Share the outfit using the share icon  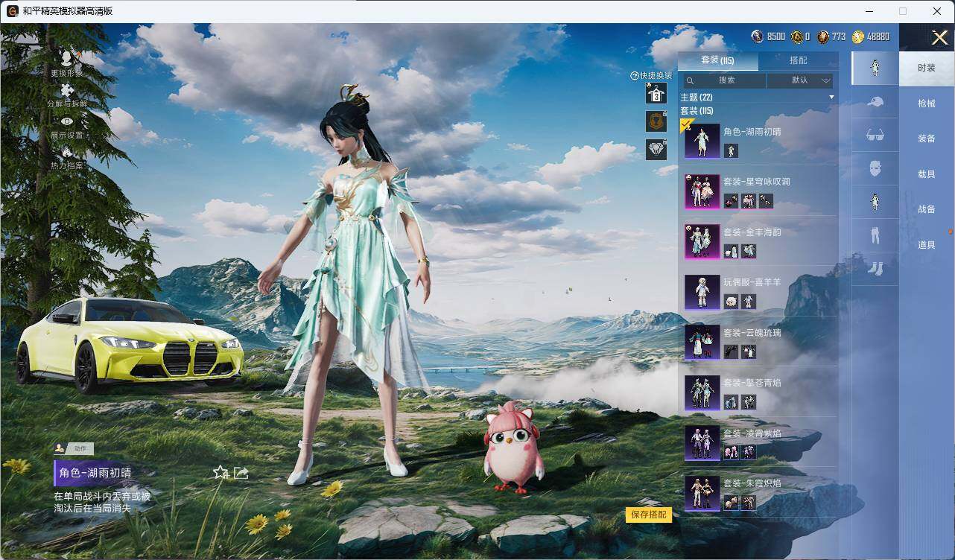[x=241, y=472]
